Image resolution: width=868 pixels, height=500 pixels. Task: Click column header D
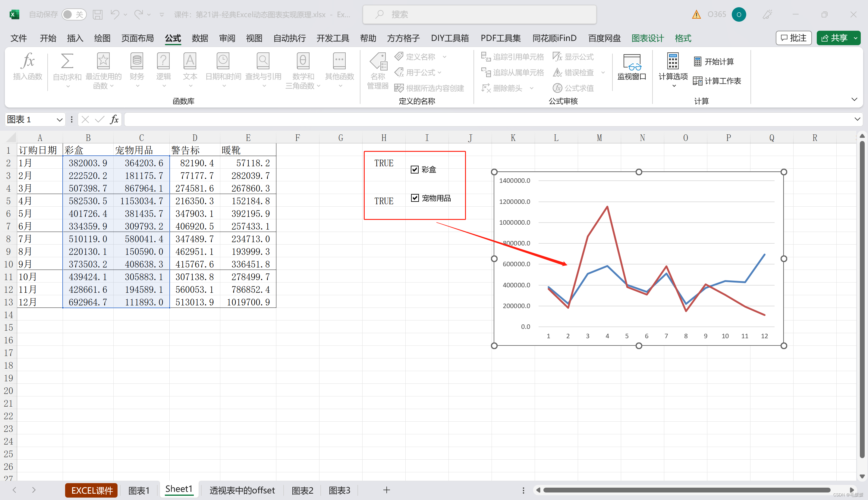[195, 138]
